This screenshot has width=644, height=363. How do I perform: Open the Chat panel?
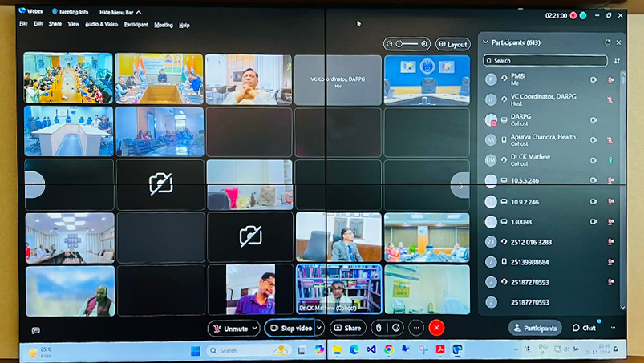click(x=584, y=328)
